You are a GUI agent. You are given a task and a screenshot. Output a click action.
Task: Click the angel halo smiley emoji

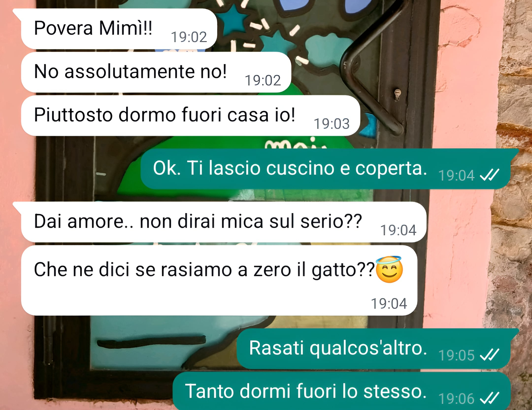tap(389, 269)
